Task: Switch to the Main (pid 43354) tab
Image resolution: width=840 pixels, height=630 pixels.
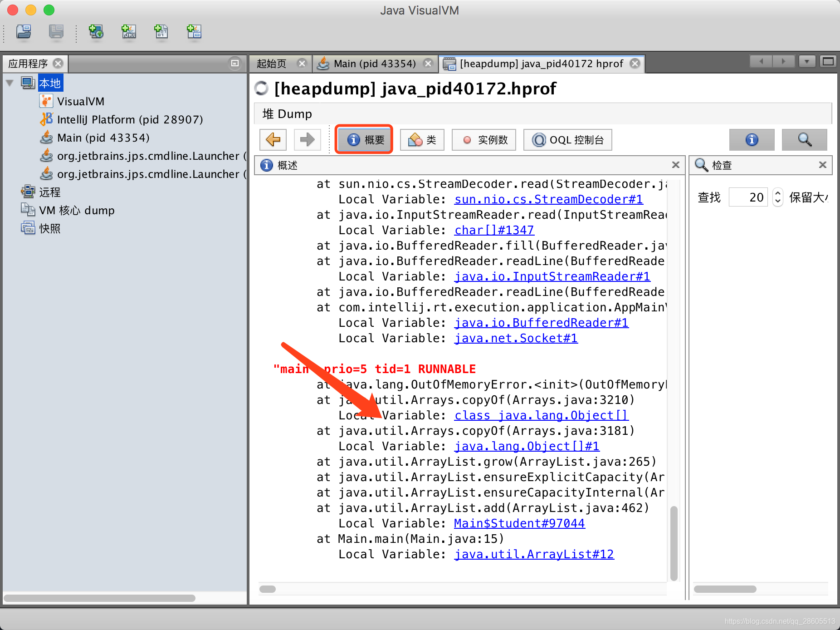Action: [x=374, y=64]
